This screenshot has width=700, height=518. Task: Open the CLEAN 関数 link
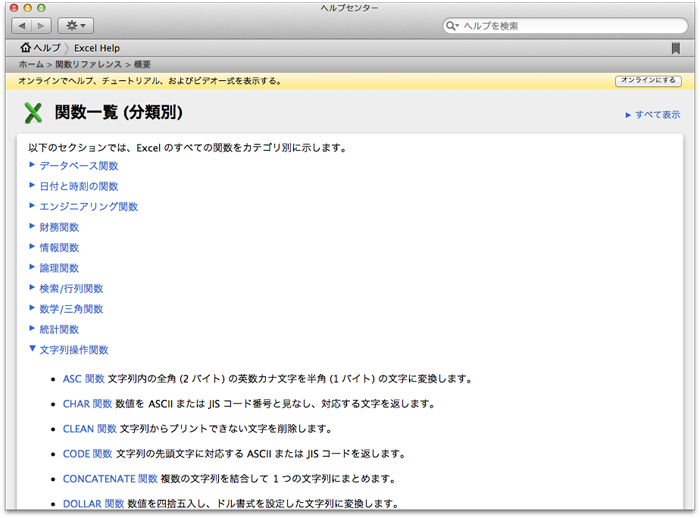pyautogui.click(x=90, y=429)
